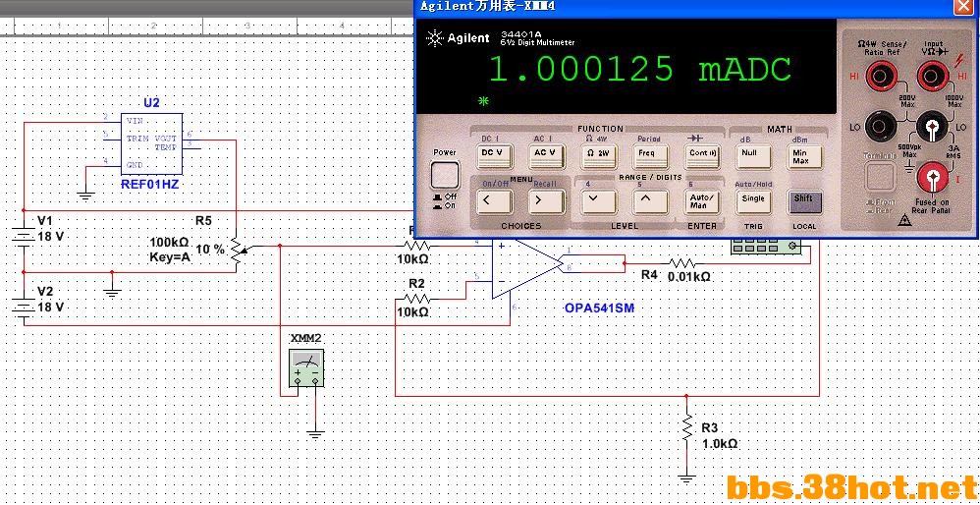Select the DC V function button
Image resolution: width=980 pixels, height=505 pixels.
[495, 155]
